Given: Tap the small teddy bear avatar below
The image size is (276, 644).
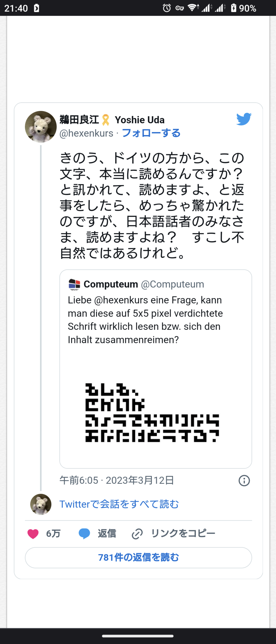Looking at the screenshot, I should [x=41, y=504].
